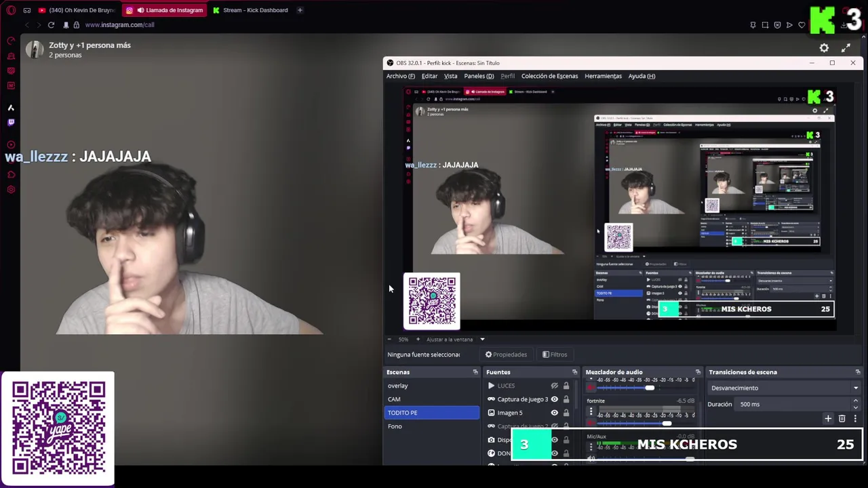Viewport: 868px width, 488px height.
Task: Unlock the Imagen 5 source
Action: pyautogui.click(x=566, y=413)
